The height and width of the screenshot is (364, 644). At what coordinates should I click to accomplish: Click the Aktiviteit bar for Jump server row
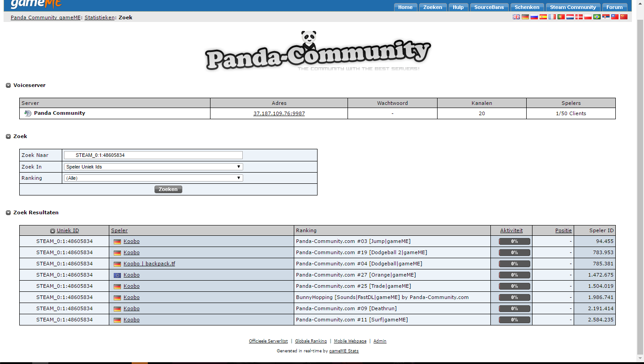(x=514, y=242)
